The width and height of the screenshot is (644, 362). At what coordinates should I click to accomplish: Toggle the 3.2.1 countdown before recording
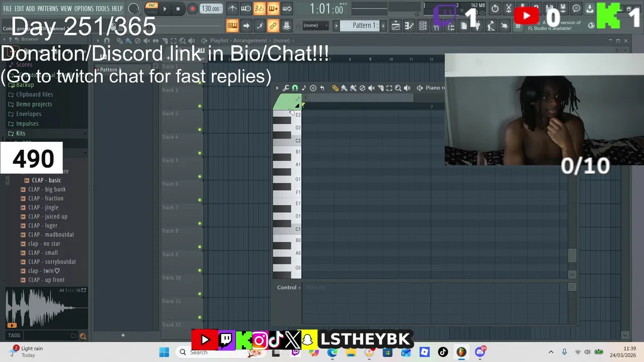click(259, 9)
